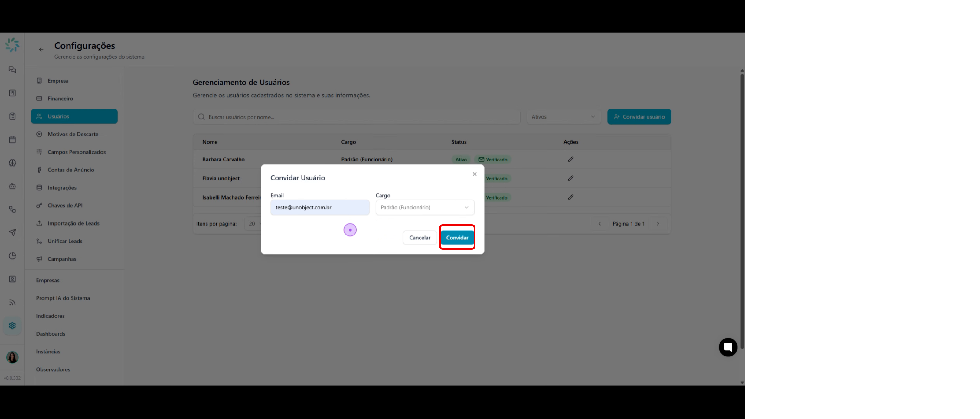Open brain AI icon in sidebar
The image size is (980, 419).
coord(12,163)
